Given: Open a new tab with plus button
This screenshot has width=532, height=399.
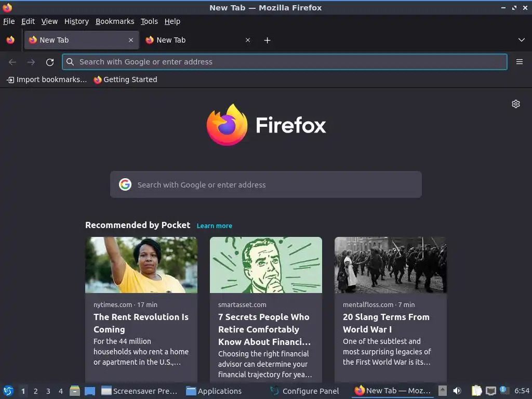Looking at the screenshot, I should click(x=268, y=41).
